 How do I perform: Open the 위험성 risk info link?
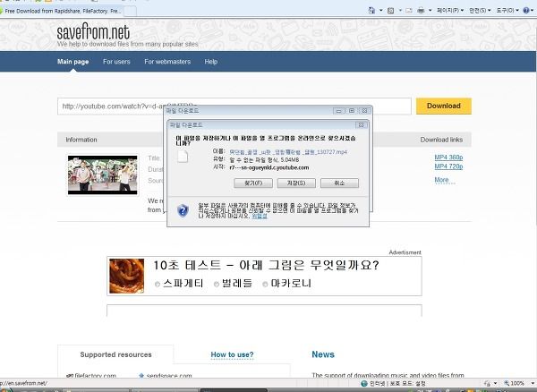coord(260,216)
